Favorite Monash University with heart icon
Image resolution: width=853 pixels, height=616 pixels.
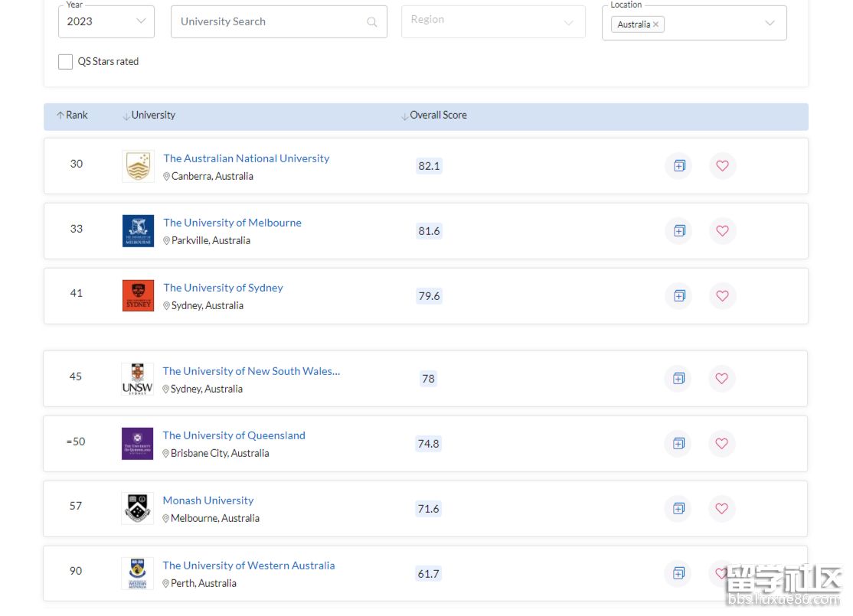pos(722,508)
